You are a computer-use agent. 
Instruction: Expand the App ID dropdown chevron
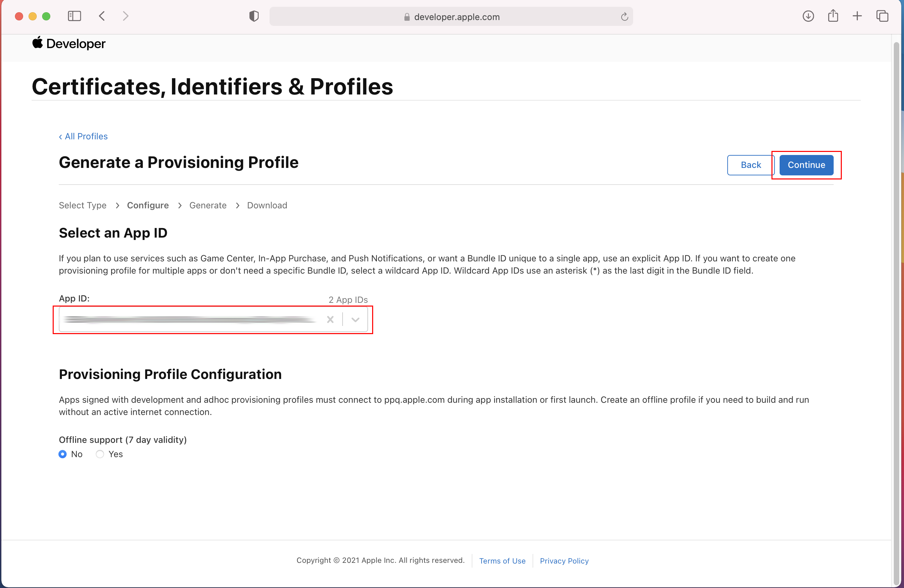point(355,319)
